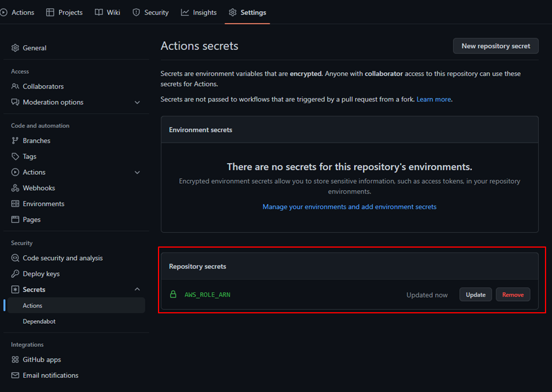Image resolution: width=552 pixels, height=392 pixels.
Task: Click the Branches icon
Action: 14,140
